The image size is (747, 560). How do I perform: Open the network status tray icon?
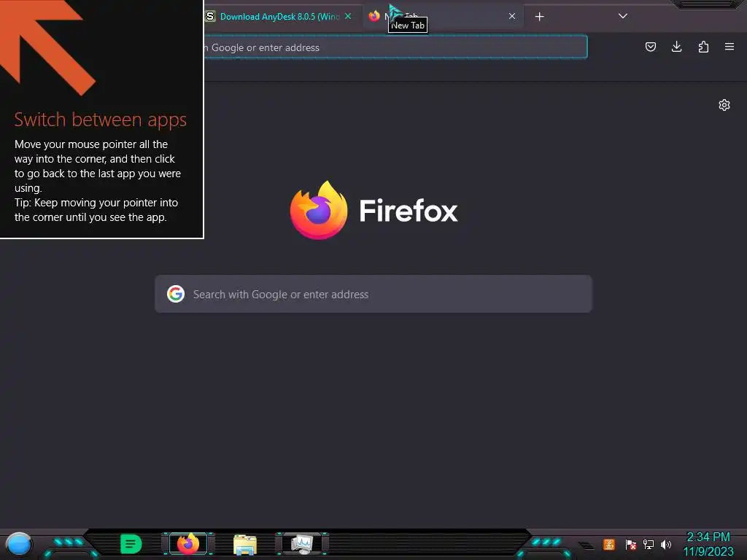point(649,544)
